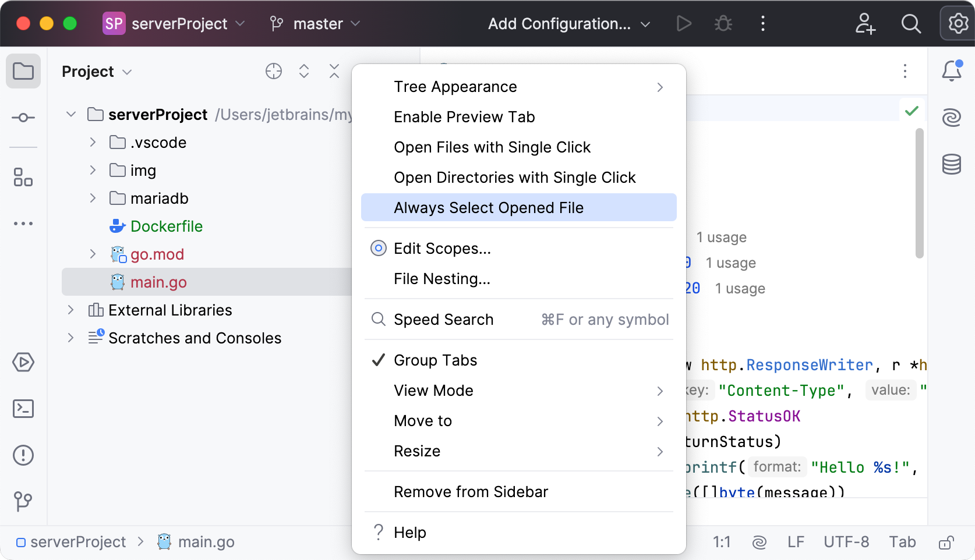Expand the mariadb folder
Viewport: 975px width, 560px height.
pos(92,198)
